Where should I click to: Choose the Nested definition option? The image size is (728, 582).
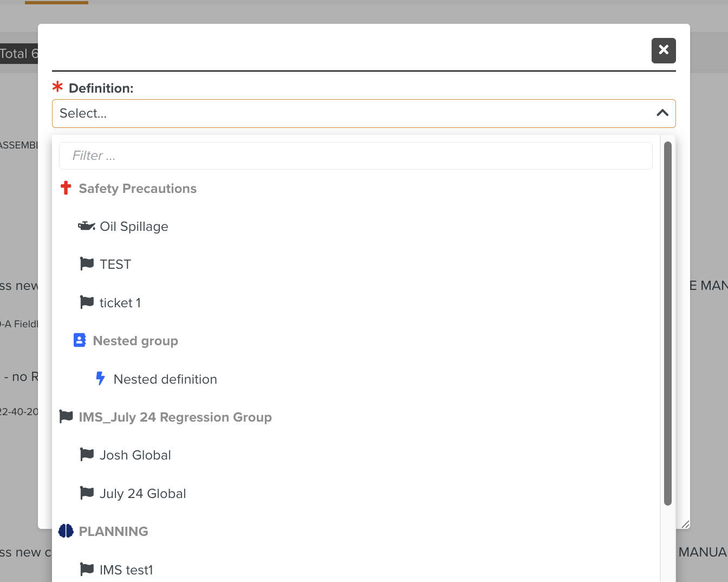(x=165, y=379)
